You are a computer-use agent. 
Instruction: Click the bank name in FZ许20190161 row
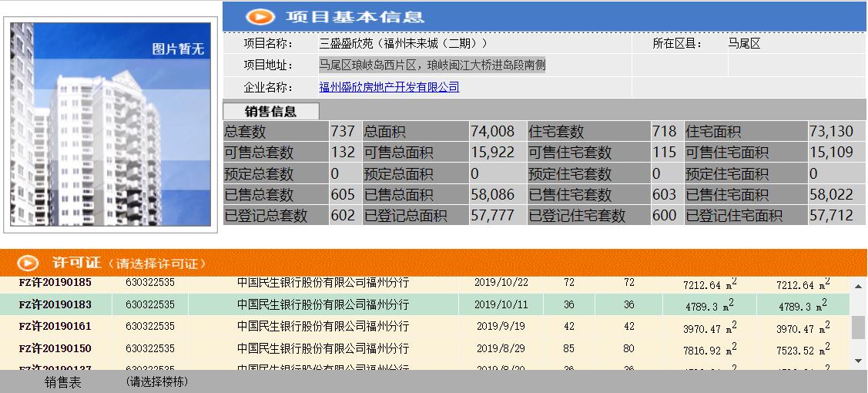323,327
